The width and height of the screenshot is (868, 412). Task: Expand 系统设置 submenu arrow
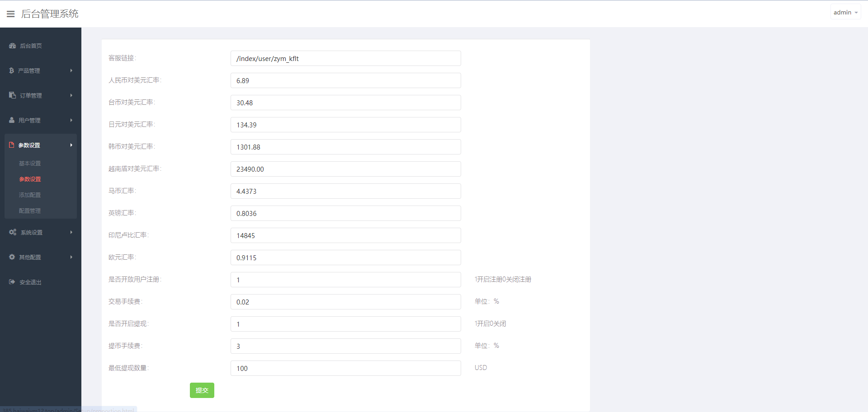point(71,232)
